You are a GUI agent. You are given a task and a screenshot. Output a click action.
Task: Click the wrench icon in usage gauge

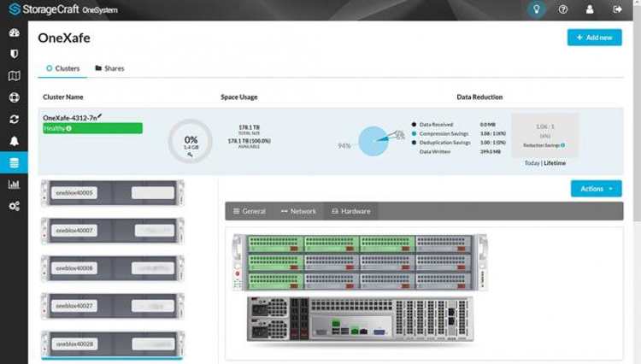pyautogui.click(x=190, y=155)
